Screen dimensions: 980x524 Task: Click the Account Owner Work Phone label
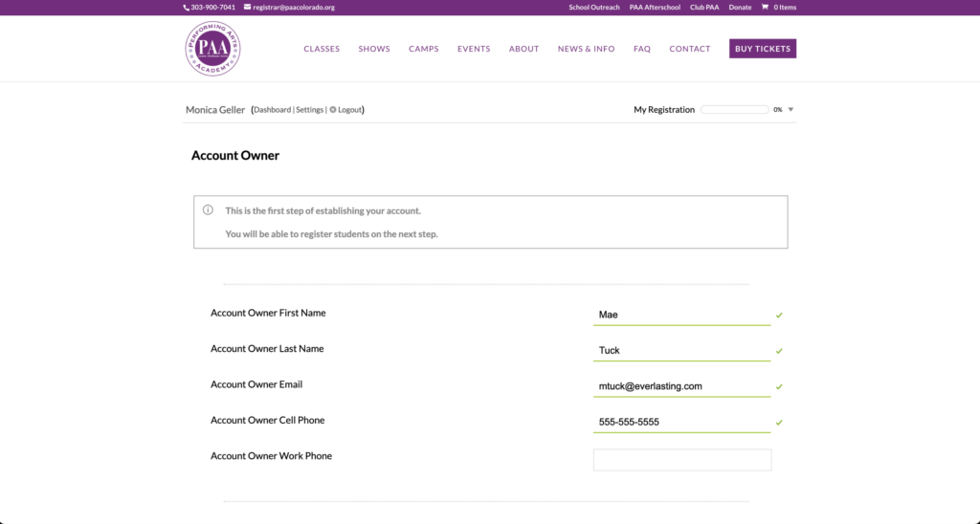point(271,456)
